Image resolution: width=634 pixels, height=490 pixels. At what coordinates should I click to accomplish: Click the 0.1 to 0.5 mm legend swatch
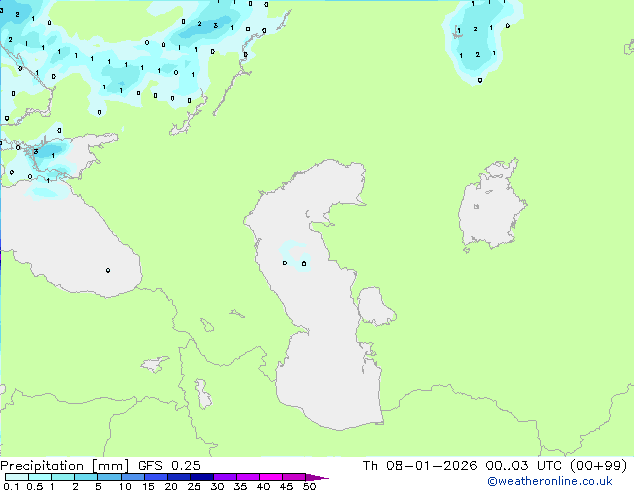[17, 477]
